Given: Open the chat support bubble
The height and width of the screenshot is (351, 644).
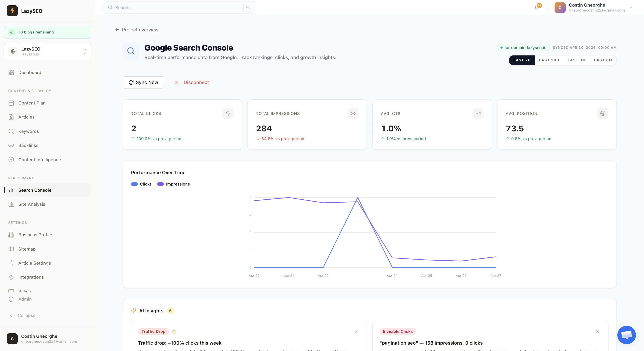Looking at the screenshot, I should pos(627,335).
